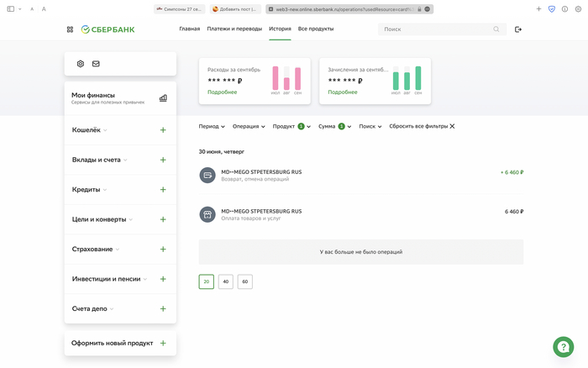This screenshot has width=588, height=368.
Task: Open the settings gear icon
Action: point(81,64)
